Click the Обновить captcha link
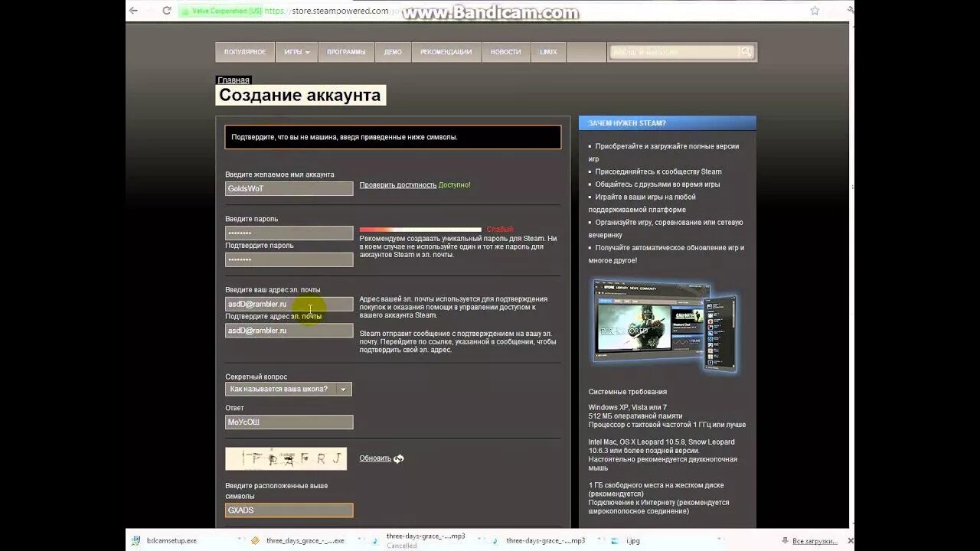The height and width of the screenshot is (551, 980). coord(375,458)
